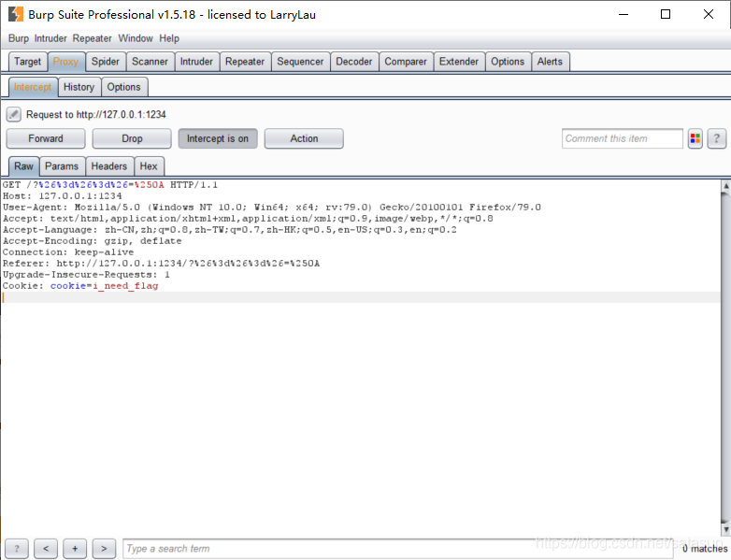
Task: Switch to the Headers view tab
Action: (109, 166)
